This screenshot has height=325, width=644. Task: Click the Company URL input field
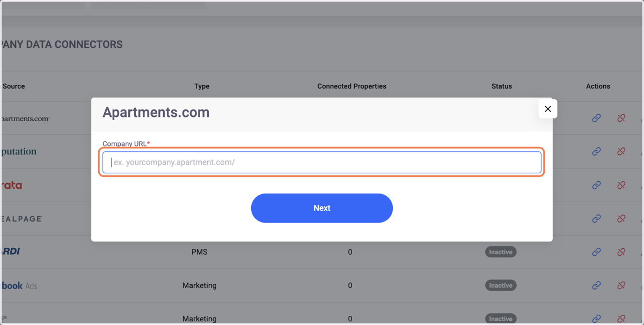coord(322,162)
